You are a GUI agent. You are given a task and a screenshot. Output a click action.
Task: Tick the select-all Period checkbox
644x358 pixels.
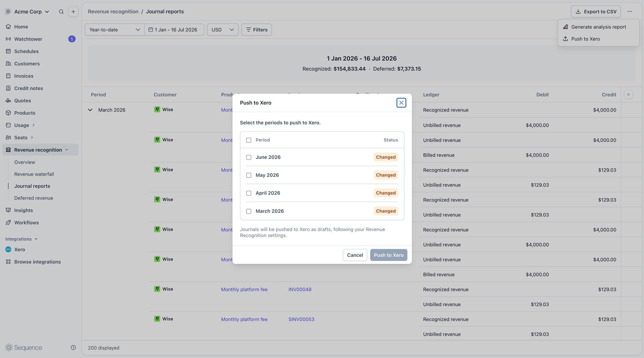249,140
